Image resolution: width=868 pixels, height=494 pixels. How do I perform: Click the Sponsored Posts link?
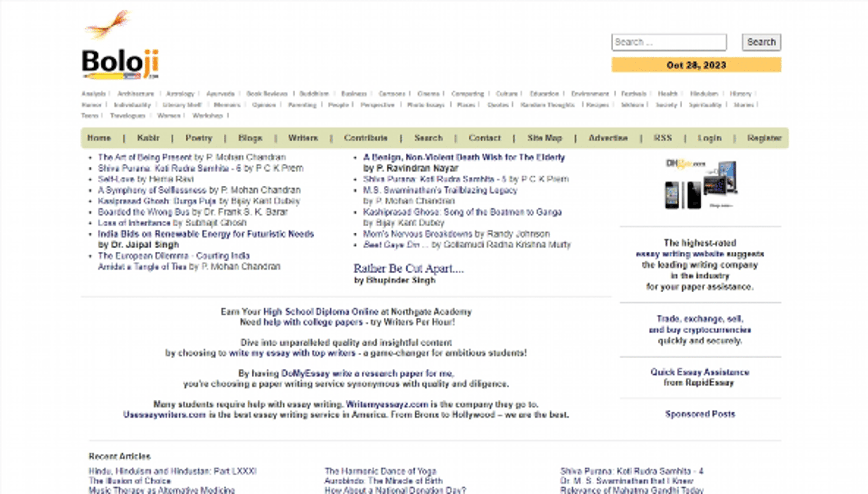point(700,414)
